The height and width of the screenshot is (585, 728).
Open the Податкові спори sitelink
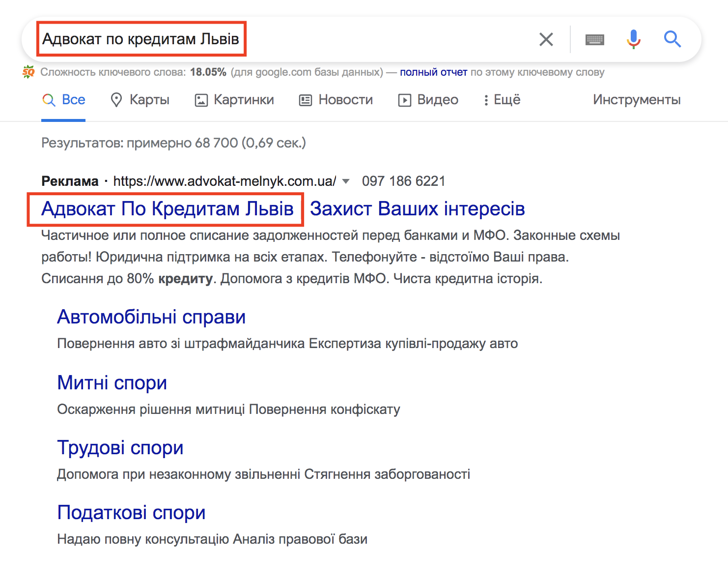coord(131,512)
